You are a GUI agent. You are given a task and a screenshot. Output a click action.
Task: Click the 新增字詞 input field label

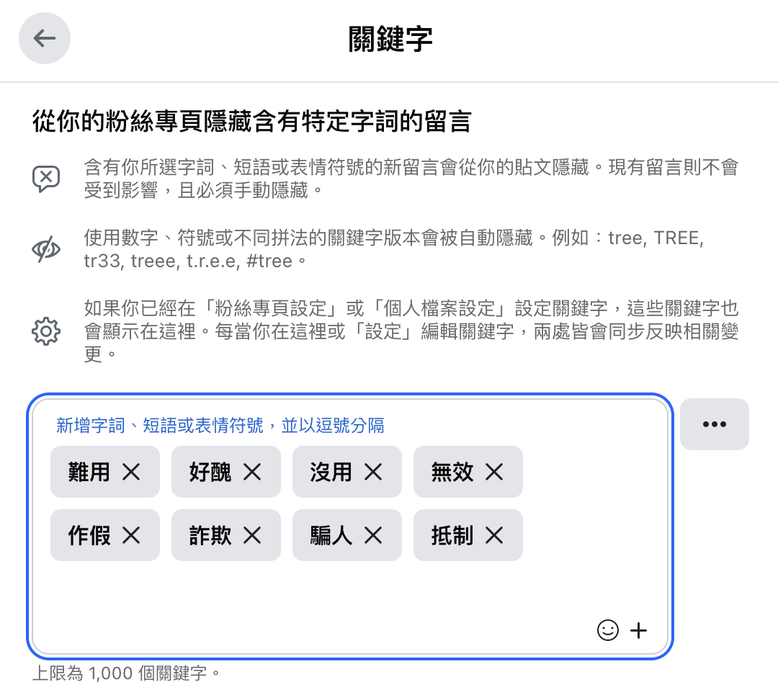click(x=220, y=426)
